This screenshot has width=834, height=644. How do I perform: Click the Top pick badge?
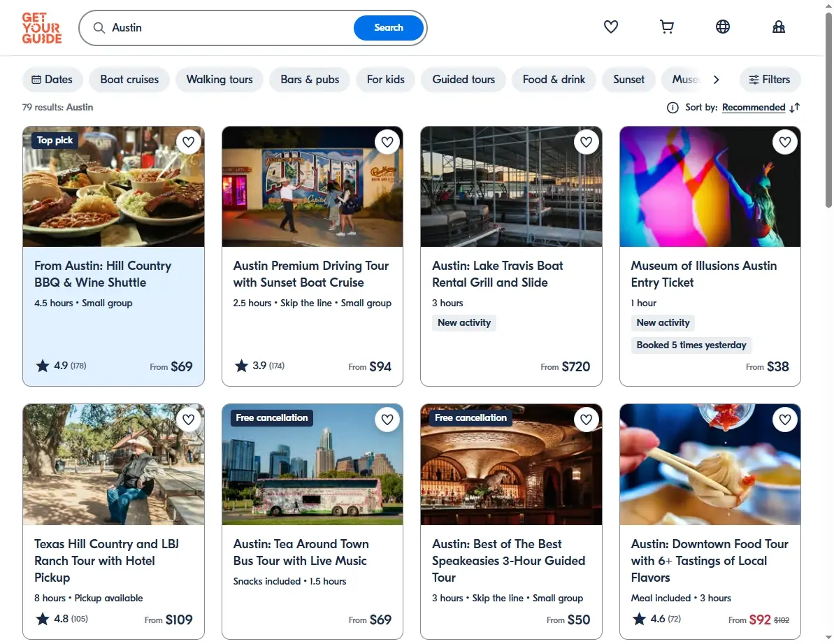55,141
